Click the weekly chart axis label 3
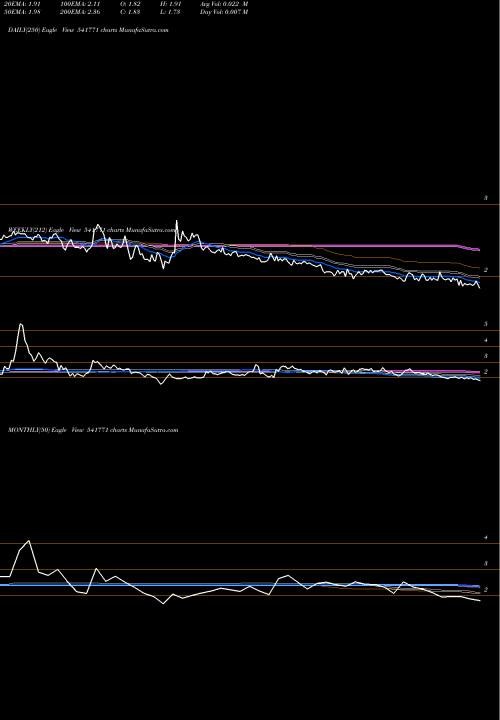The width and height of the screenshot is (500, 720). coord(485,356)
